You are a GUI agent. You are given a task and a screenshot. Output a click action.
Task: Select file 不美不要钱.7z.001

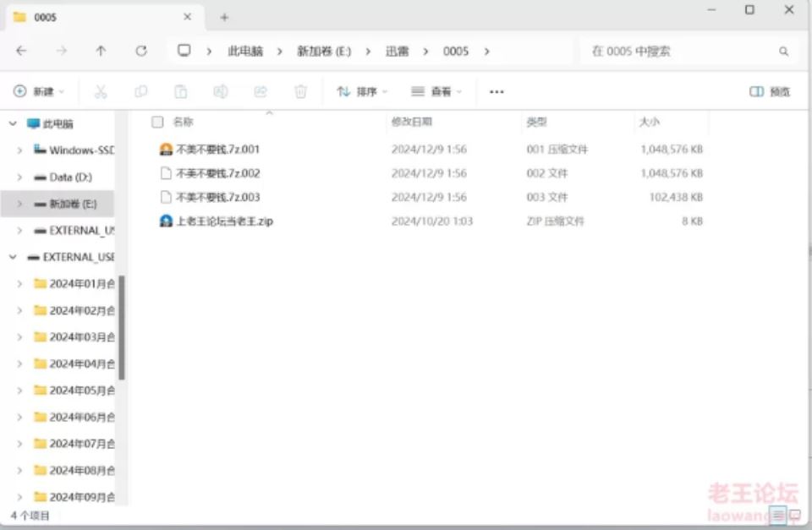pyautogui.click(x=217, y=149)
